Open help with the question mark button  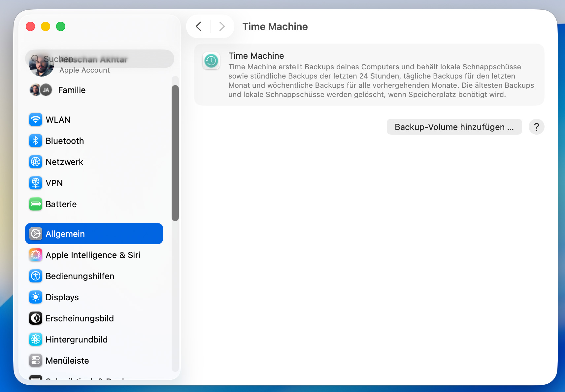pos(536,127)
